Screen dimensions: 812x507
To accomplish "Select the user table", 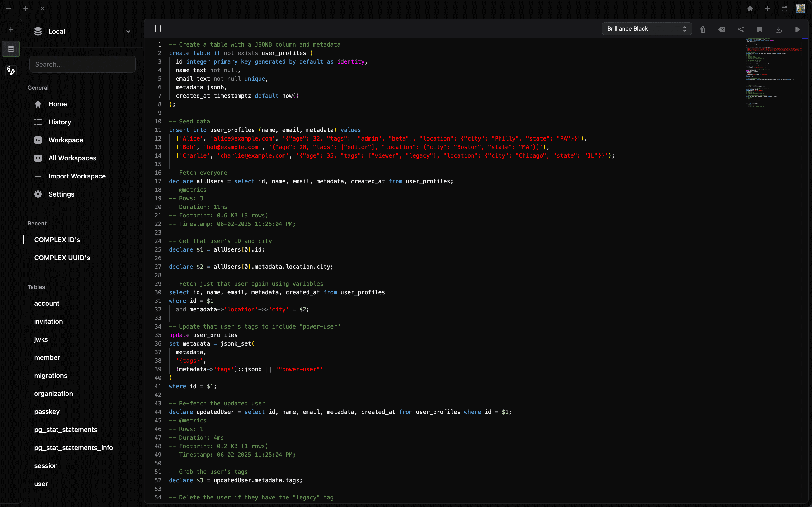I will (41, 484).
